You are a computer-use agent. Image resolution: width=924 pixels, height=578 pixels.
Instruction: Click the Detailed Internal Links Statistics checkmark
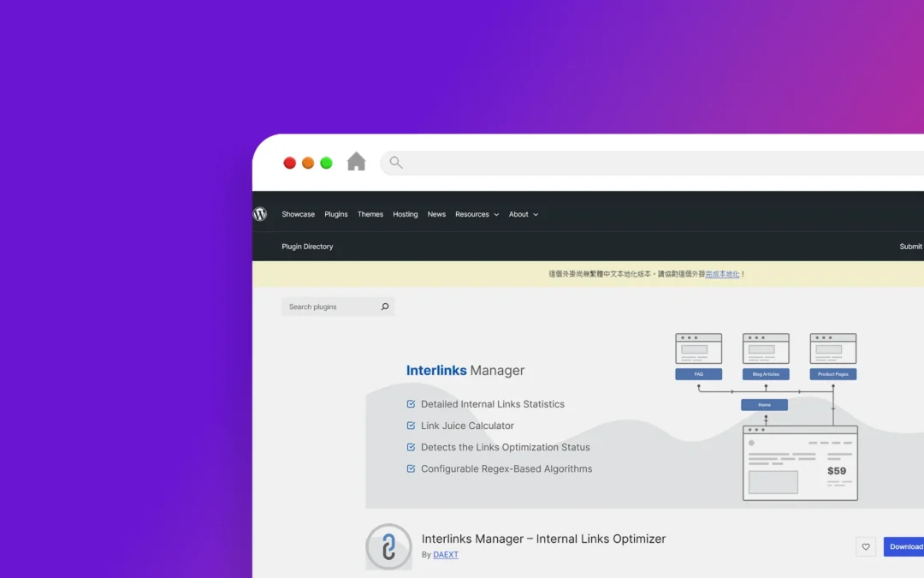411,404
